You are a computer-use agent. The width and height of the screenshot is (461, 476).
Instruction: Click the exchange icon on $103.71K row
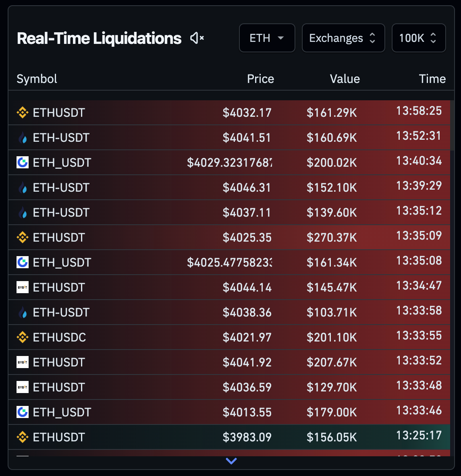point(23,313)
